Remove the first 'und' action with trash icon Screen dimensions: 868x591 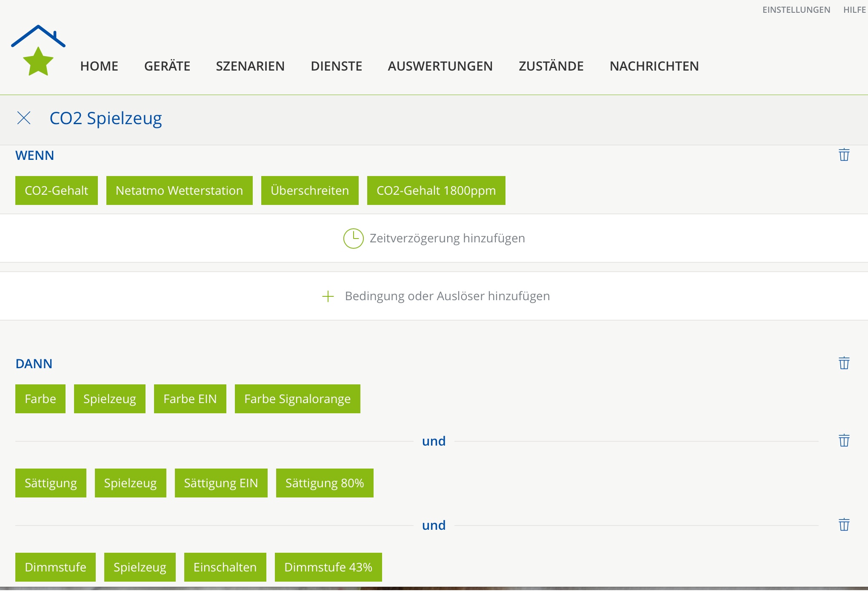click(844, 440)
